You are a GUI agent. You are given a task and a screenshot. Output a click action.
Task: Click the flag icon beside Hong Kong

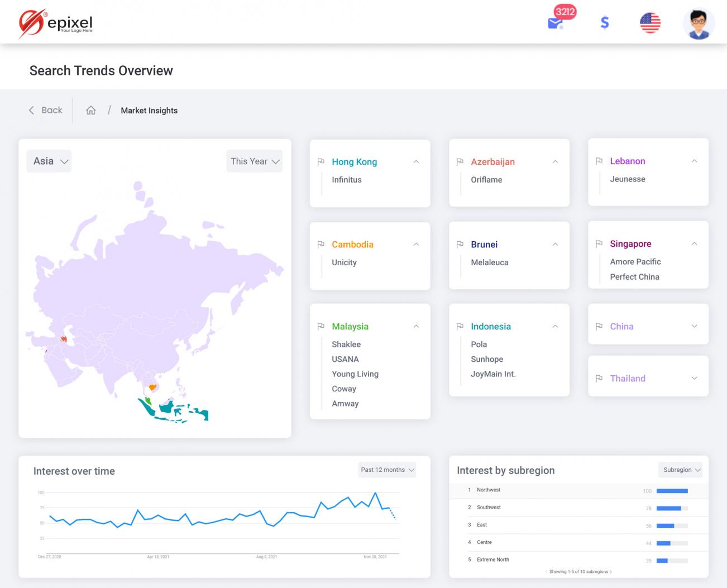(x=321, y=162)
